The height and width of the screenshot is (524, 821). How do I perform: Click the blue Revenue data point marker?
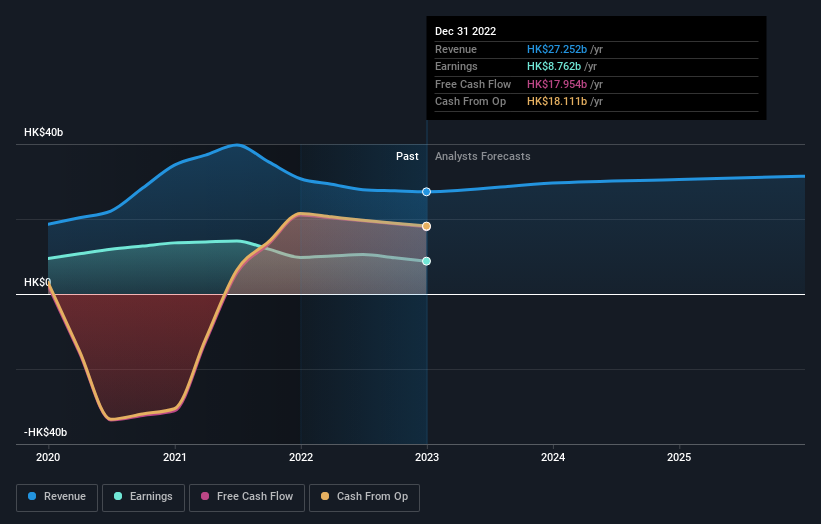427,192
